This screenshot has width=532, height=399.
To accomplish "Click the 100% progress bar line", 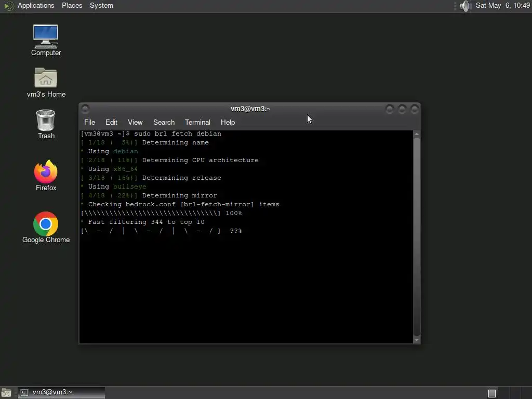I will (x=162, y=213).
